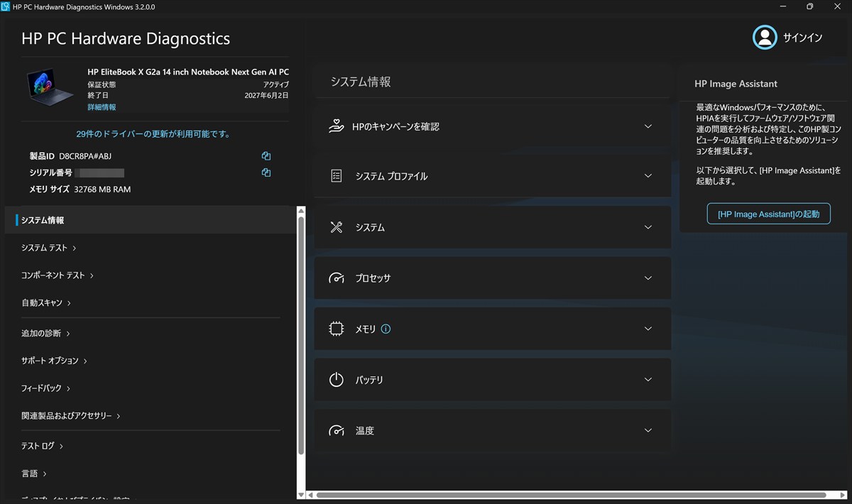Click the サインイン sign-in link

(802, 38)
